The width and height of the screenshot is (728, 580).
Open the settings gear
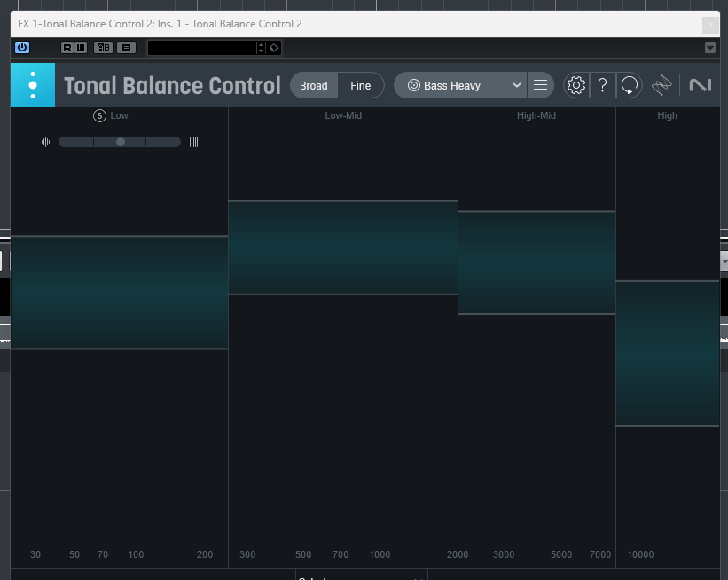pos(576,85)
